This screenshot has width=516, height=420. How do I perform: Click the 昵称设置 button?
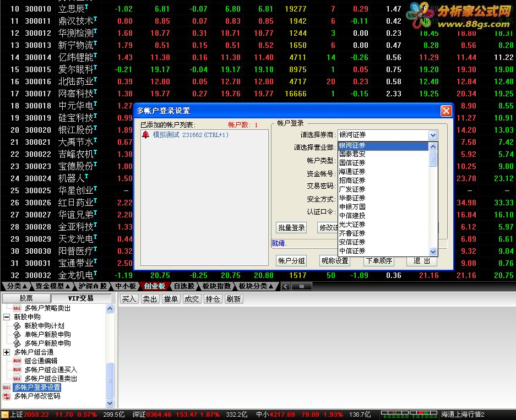click(335, 261)
